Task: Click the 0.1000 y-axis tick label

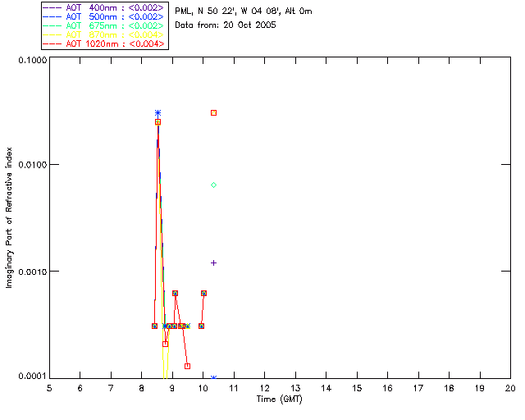Action: [x=33, y=60]
